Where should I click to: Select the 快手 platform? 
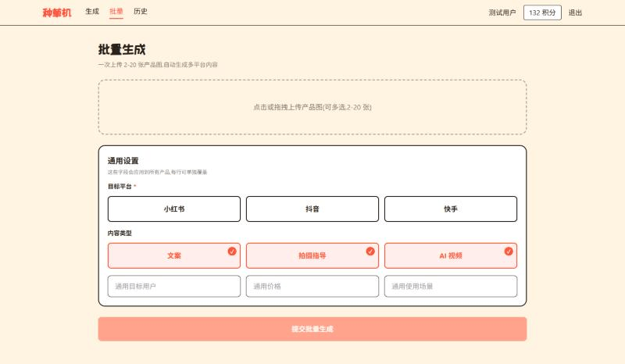pyautogui.click(x=451, y=209)
